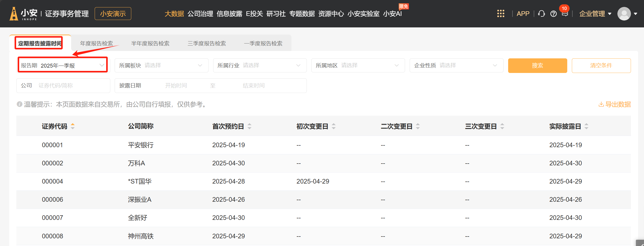Click the info icon beside 温馨提示

coord(19,104)
